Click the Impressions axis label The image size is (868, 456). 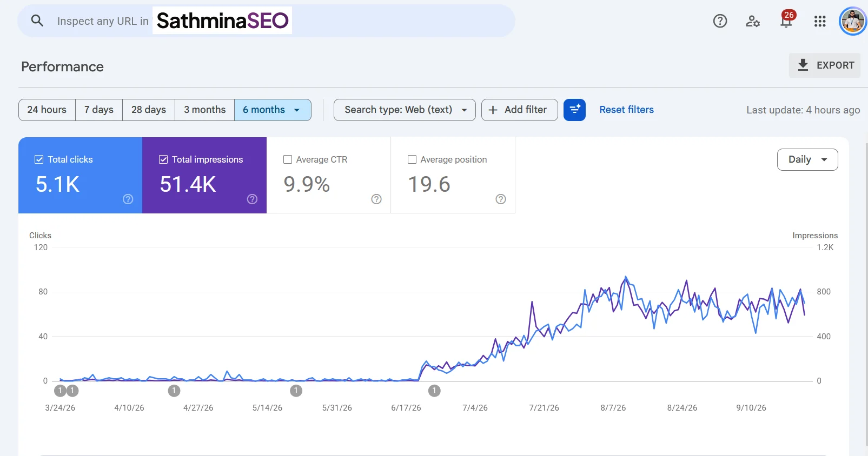815,236
